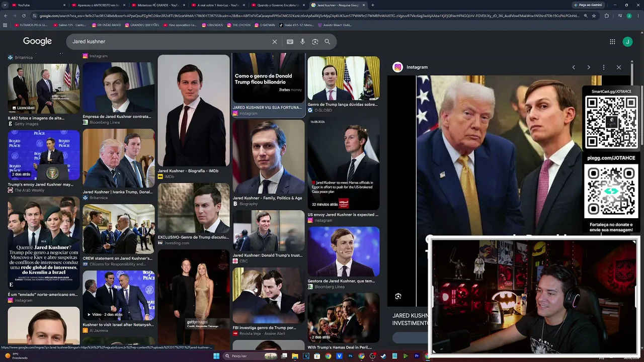Open Photoshop from the taskbar
Image resolution: width=644 pixels, height=362 pixels.
click(351, 356)
